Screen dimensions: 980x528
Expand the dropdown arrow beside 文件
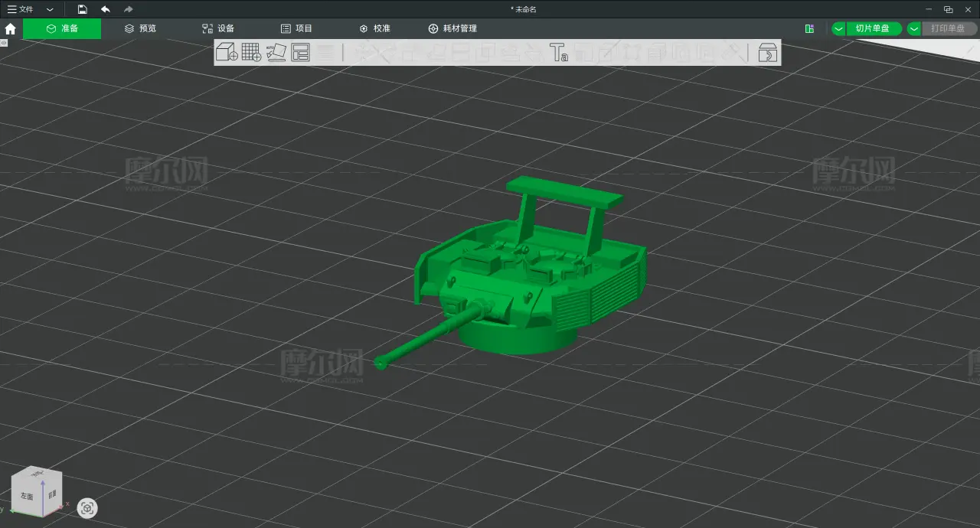coord(50,9)
